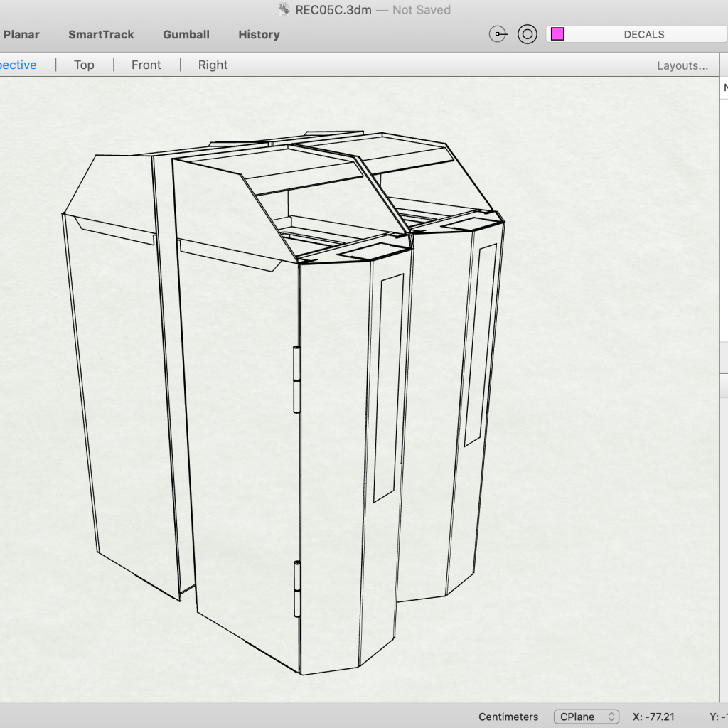The width and height of the screenshot is (728, 728).
Task: Toggle History recording
Action: [x=259, y=34]
